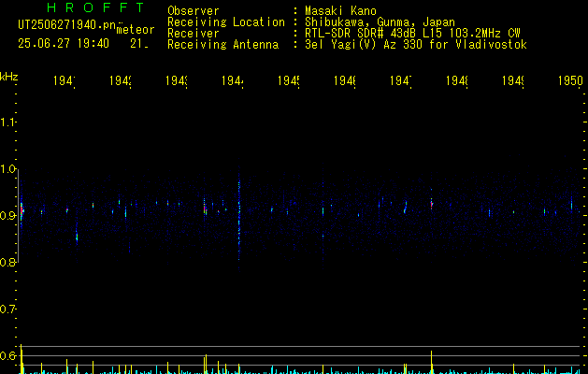The width and height of the screenshot is (588, 374).
Task: Select antenna text 3el Yagi(V) Az 330 for Vladivostok
Action: click(416, 45)
